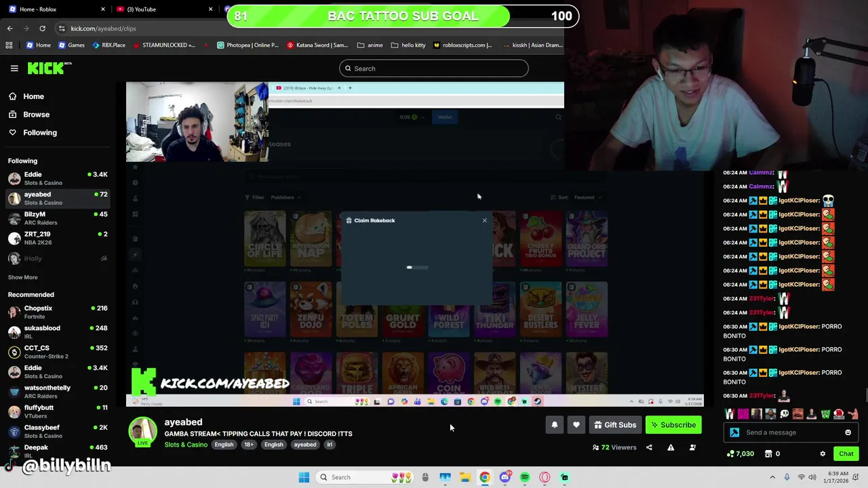This screenshot has height=488, width=868.
Task: Open Chopstix Fortnite recommended channel
Action: (58, 312)
